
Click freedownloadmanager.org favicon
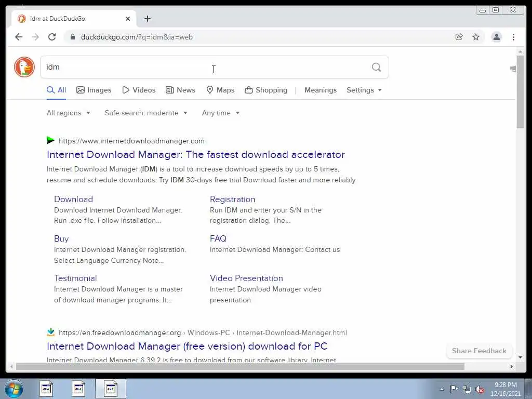(x=51, y=332)
